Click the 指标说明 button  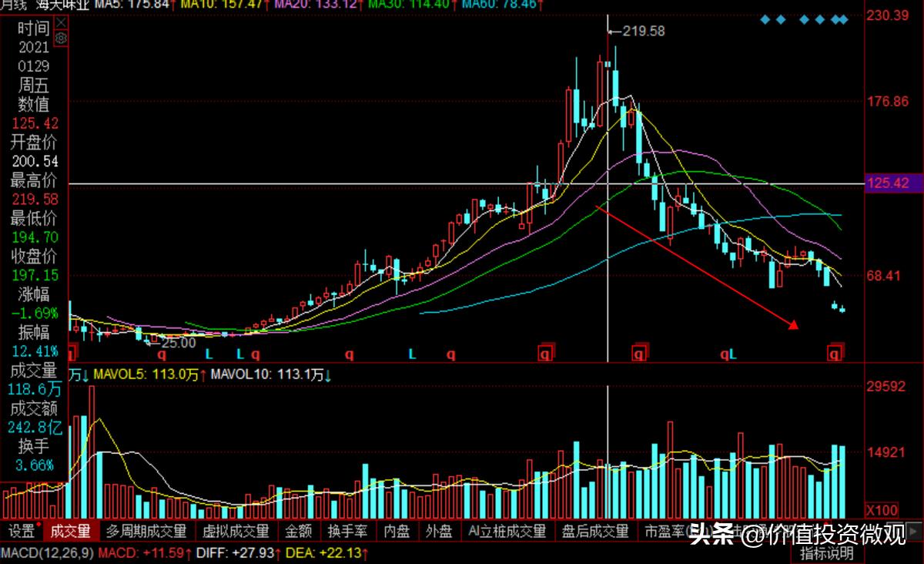[826, 553]
